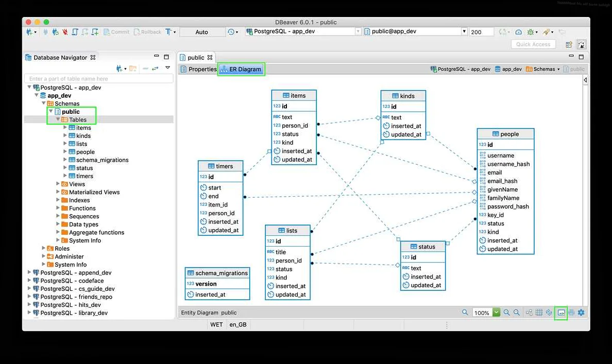Click the save diagram as image icon

coord(560,313)
